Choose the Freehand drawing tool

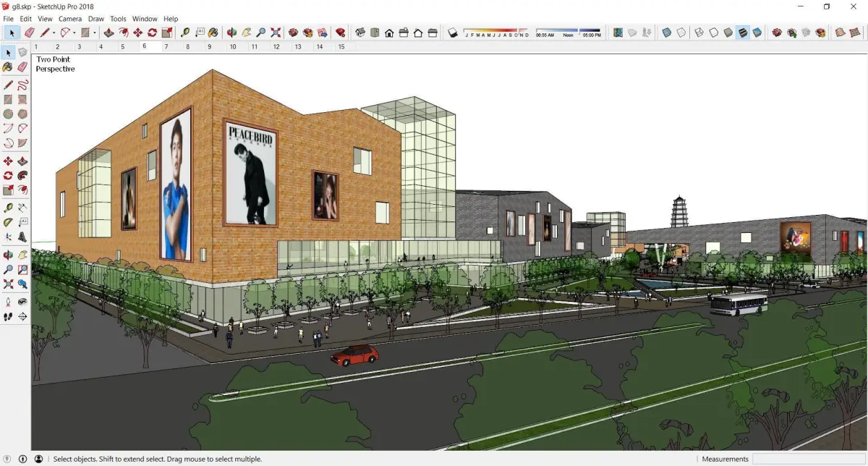tap(22, 85)
